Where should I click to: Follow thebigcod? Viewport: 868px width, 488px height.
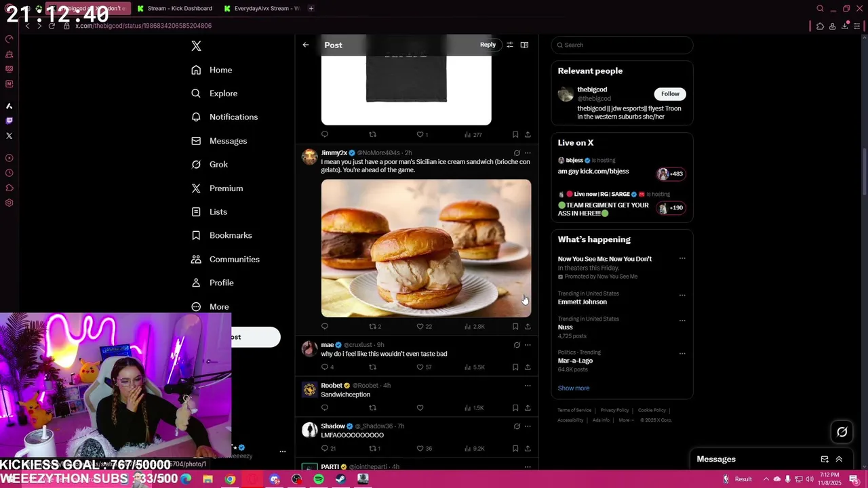(x=670, y=94)
